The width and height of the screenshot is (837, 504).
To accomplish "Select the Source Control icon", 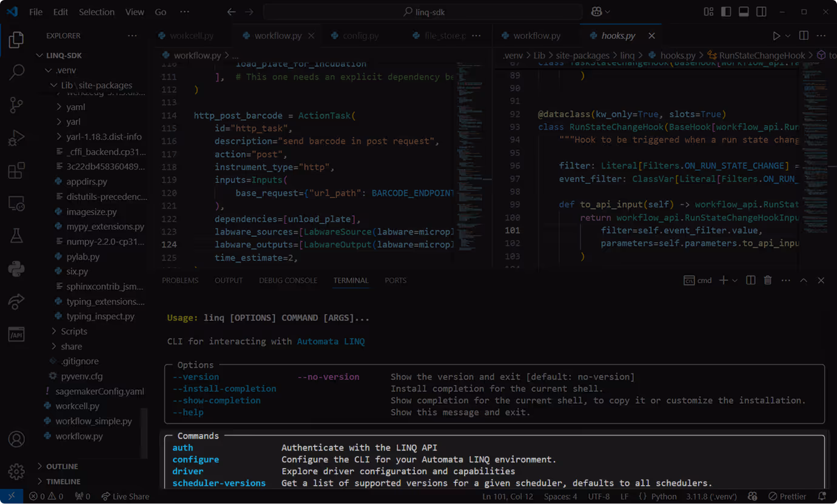I will click(16, 105).
